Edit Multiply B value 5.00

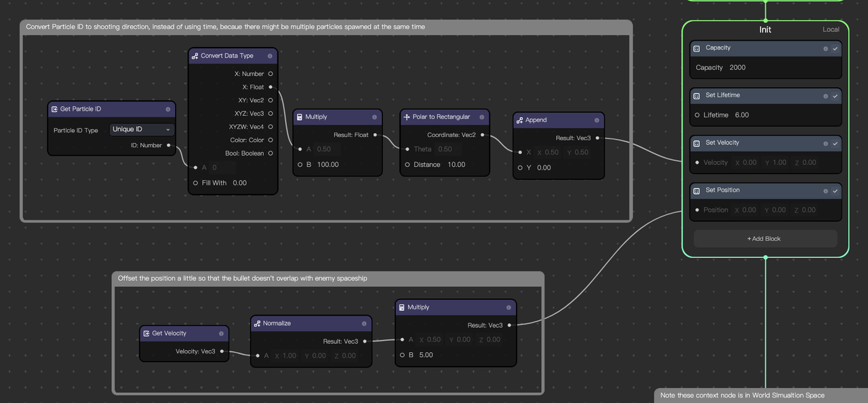coord(426,355)
